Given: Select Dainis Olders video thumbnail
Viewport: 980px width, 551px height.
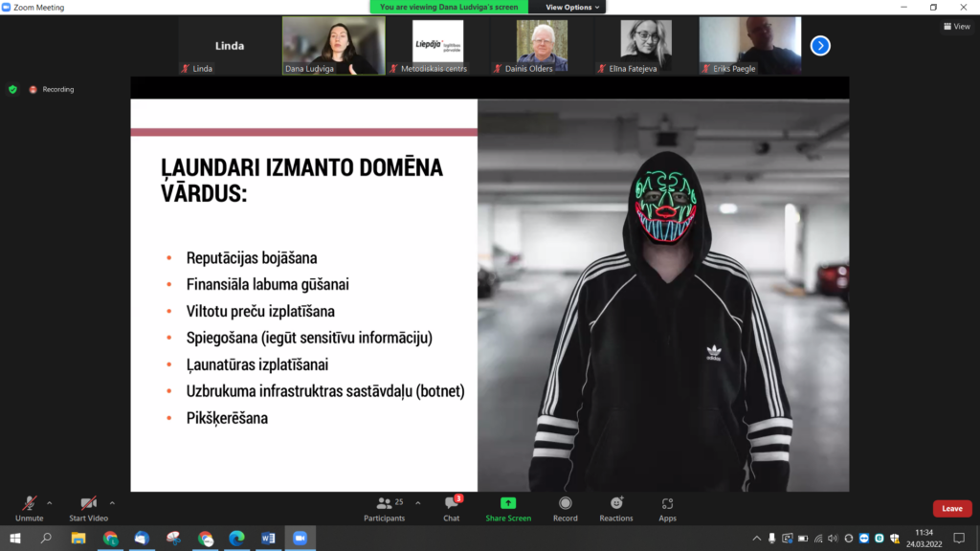Looking at the screenshot, I should (542, 45).
